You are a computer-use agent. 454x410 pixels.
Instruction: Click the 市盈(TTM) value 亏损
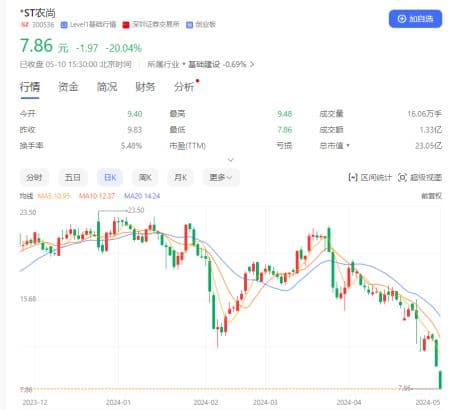click(284, 146)
